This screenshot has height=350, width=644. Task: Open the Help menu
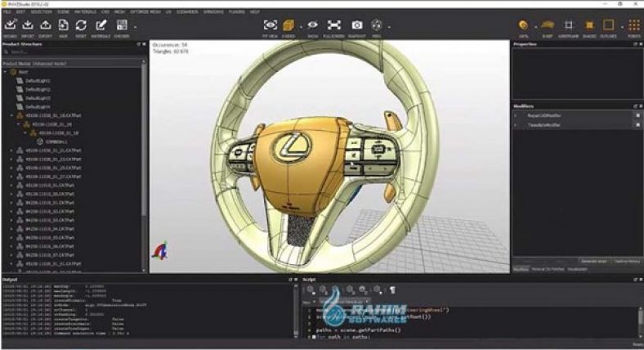(x=255, y=12)
